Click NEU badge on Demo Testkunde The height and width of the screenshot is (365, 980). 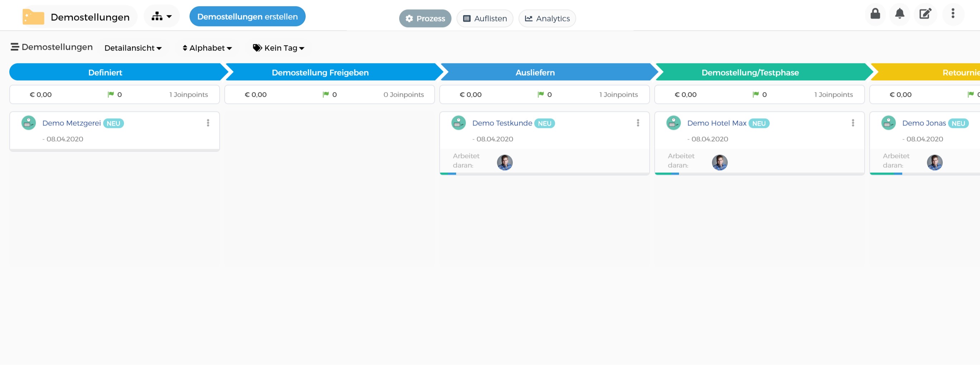[544, 123]
